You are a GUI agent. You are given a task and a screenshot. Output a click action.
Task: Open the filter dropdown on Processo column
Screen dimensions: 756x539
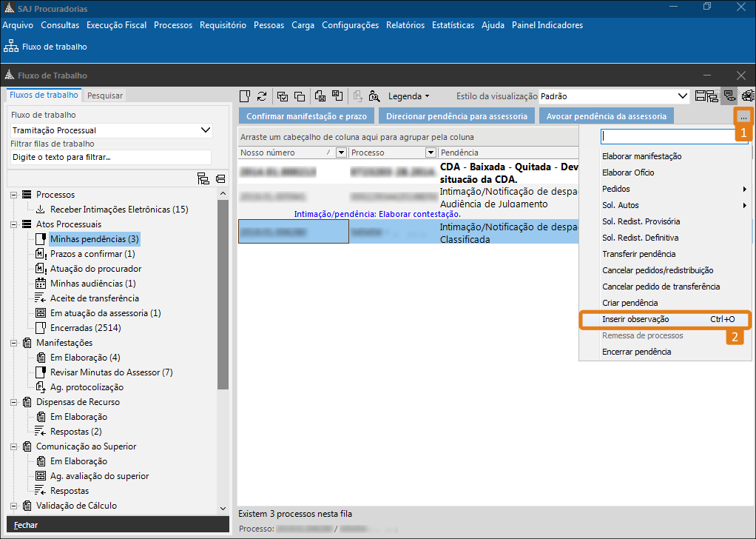(x=431, y=153)
